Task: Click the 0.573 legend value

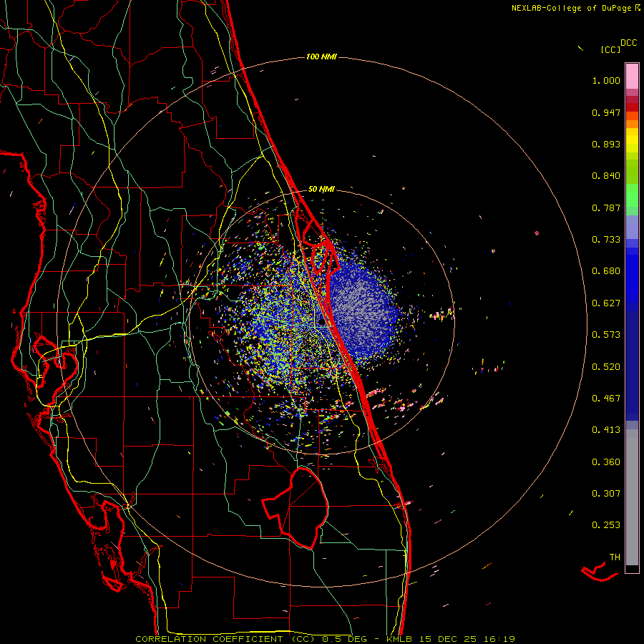Action: click(x=606, y=335)
